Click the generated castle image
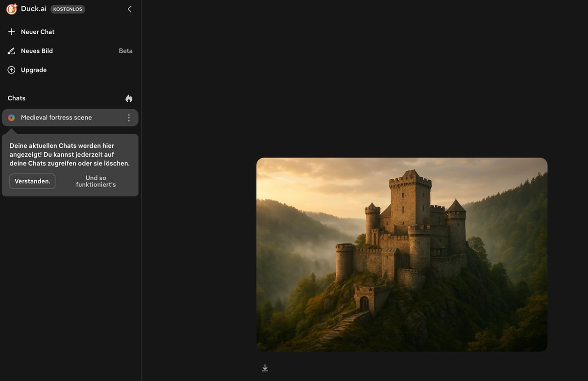588x381 pixels. 402,254
